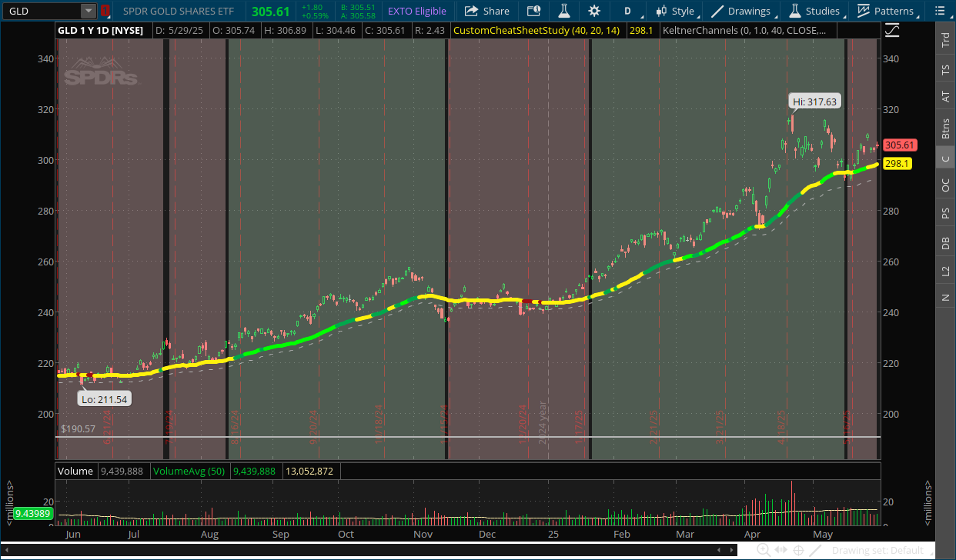Open the L2 sidebar tab
This screenshot has width=956, height=560.
point(945,271)
